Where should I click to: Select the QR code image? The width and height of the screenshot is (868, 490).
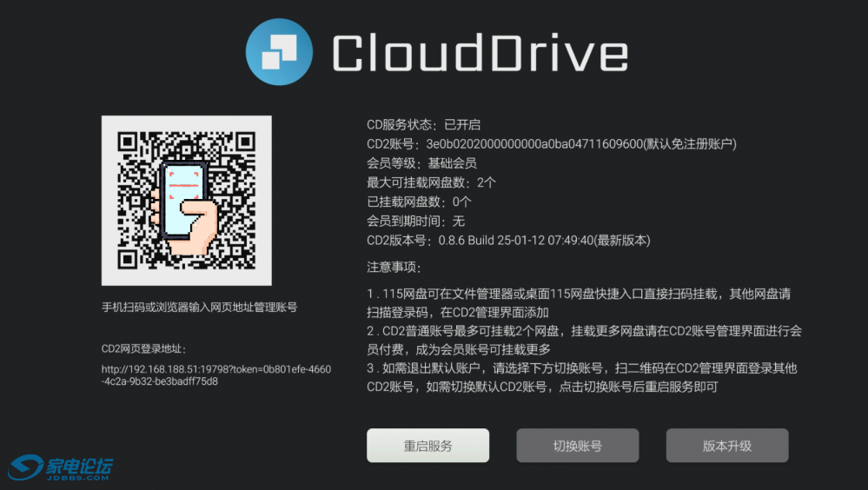click(187, 201)
